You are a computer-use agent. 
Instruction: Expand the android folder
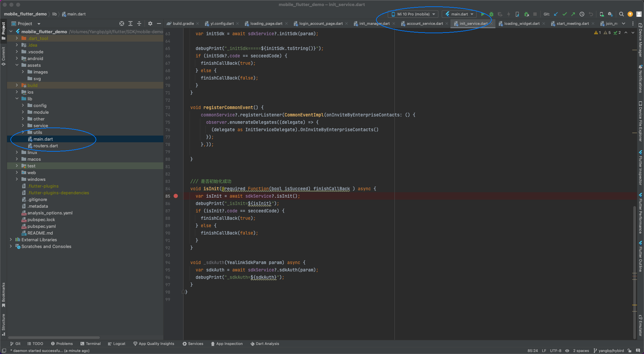click(17, 58)
